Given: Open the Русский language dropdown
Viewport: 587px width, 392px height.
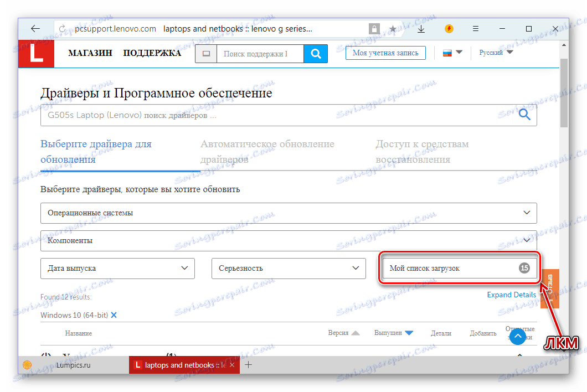Looking at the screenshot, I should [495, 51].
